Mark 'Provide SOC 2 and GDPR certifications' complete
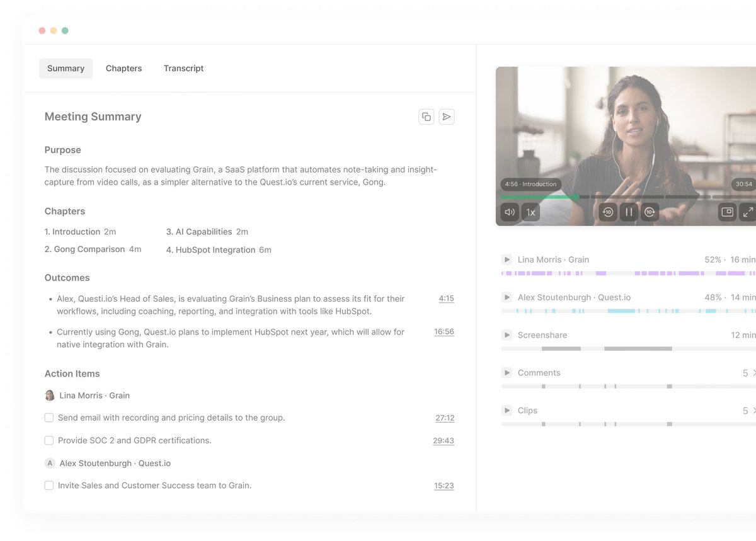The image size is (756, 541). point(49,440)
